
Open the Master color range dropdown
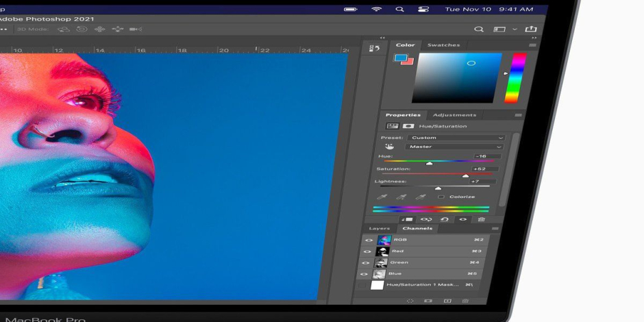click(x=454, y=147)
